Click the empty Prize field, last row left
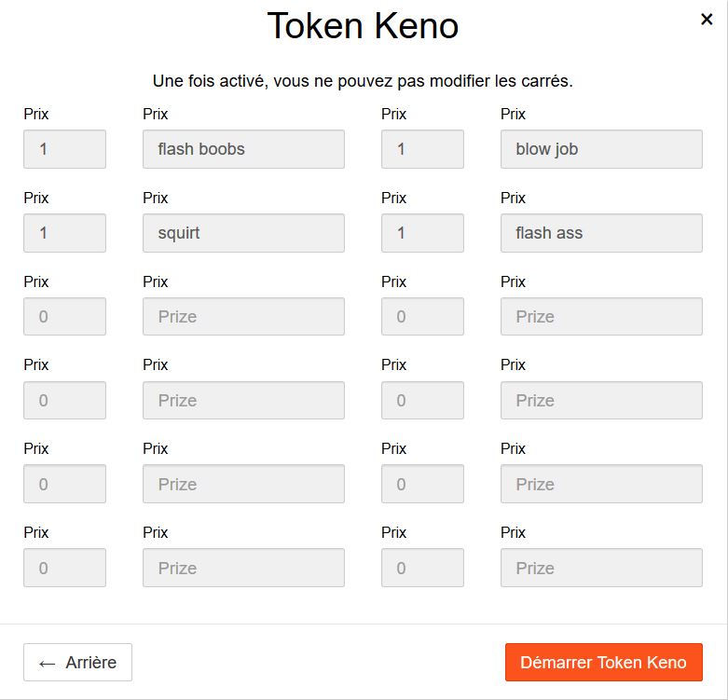The width and height of the screenshot is (728, 700). [x=243, y=569]
